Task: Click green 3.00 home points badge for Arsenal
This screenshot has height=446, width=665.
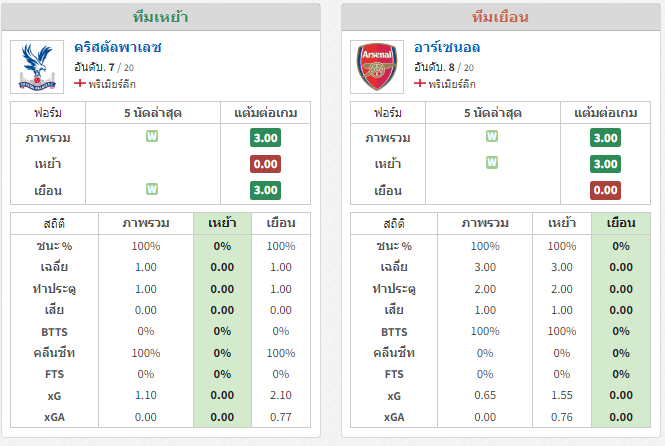Action: click(x=605, y=164)
